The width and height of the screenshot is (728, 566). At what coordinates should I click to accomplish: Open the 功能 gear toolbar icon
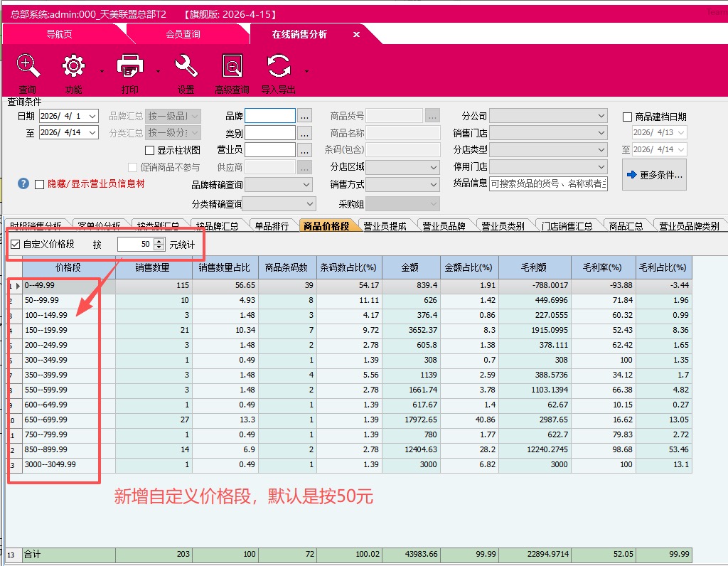(73, 68)
